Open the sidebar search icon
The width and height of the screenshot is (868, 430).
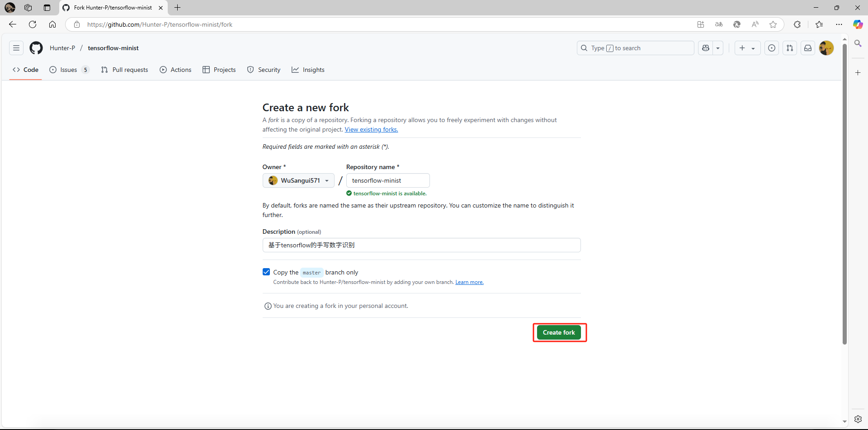tap(858, 43)
